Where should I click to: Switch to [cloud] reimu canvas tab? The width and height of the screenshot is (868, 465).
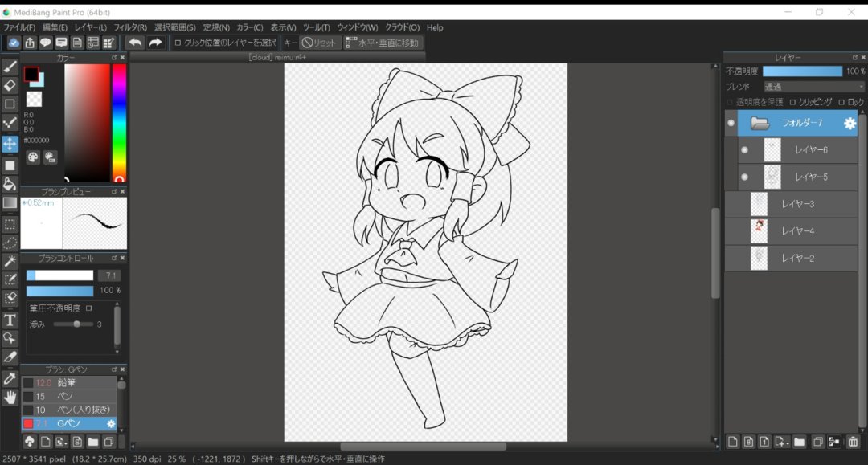pos(277,57)
